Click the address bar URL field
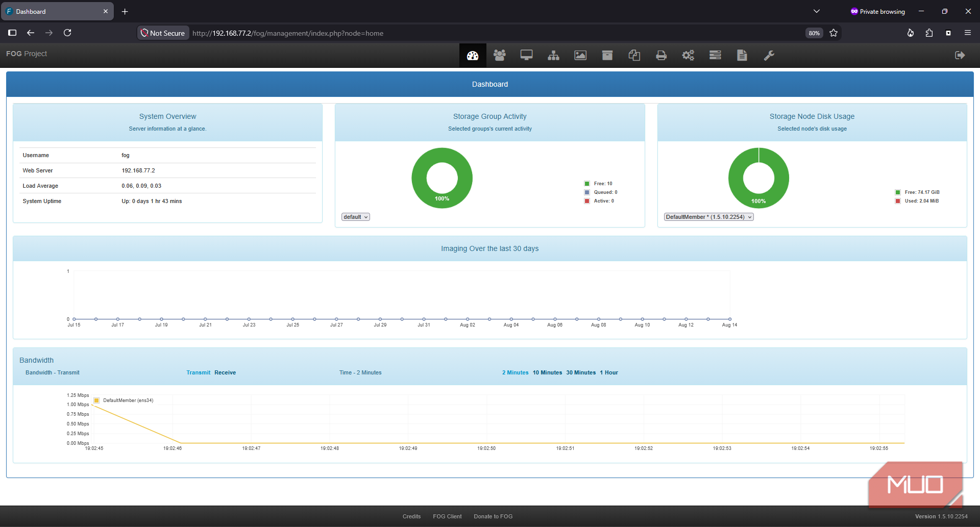This screenshot has height=527, width=980. pyautogui.click(x=490, y=33)
